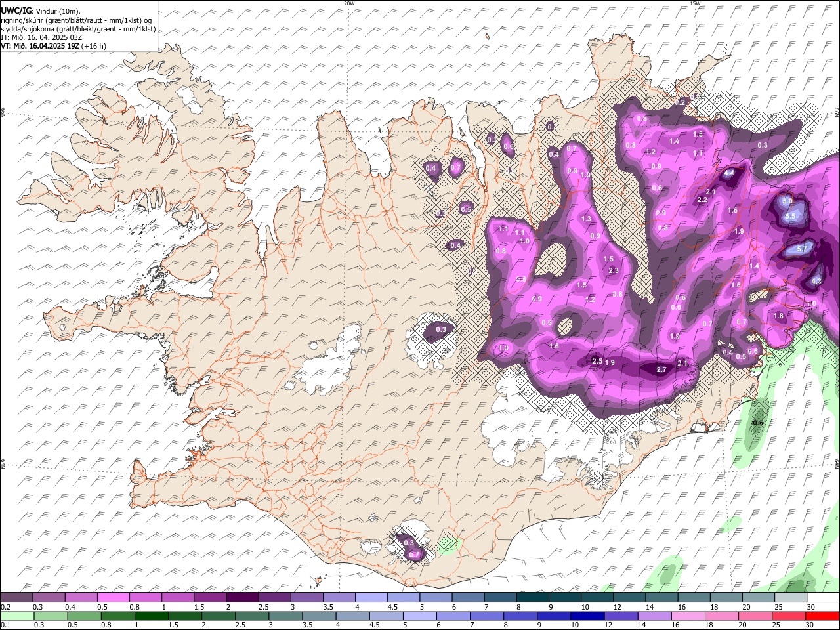The width and height of the screenshot is (840, 630).
Task: Select the bright red 30 swatch in rain legend
Action: pos(823,616)
